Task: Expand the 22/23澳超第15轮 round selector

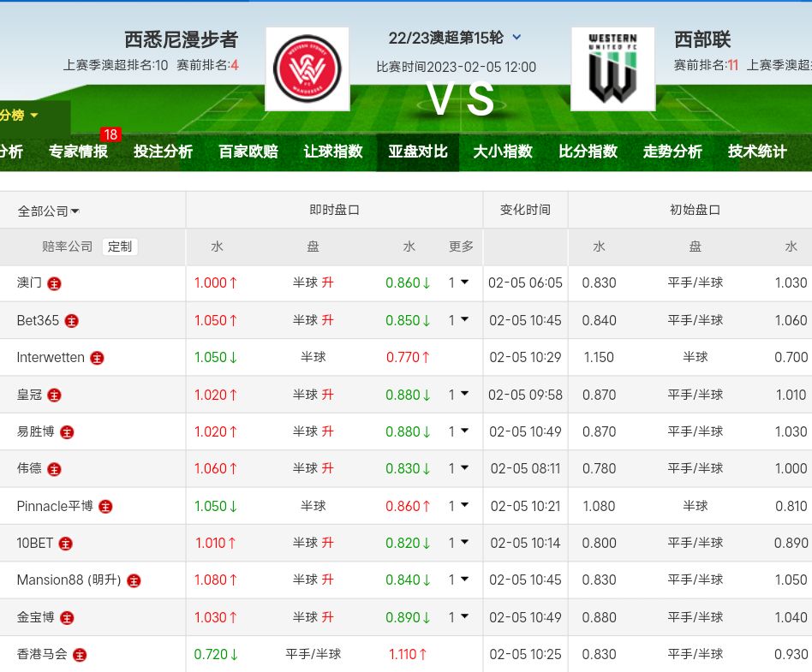Action: (x=516, y=38)
